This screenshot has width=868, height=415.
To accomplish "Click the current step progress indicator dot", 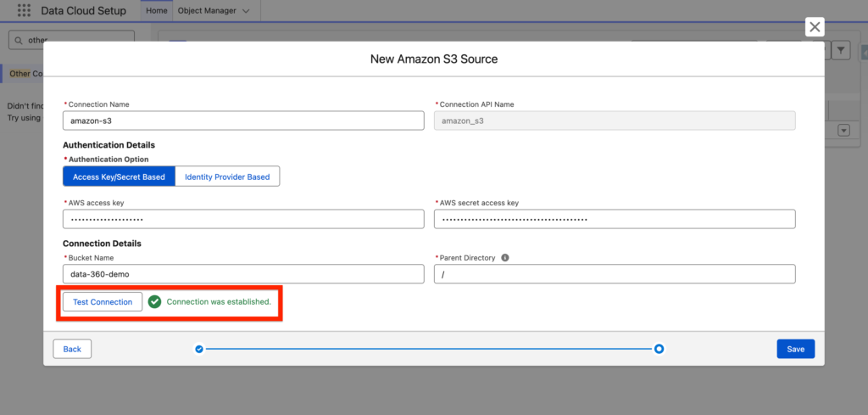I will [659, 349].
